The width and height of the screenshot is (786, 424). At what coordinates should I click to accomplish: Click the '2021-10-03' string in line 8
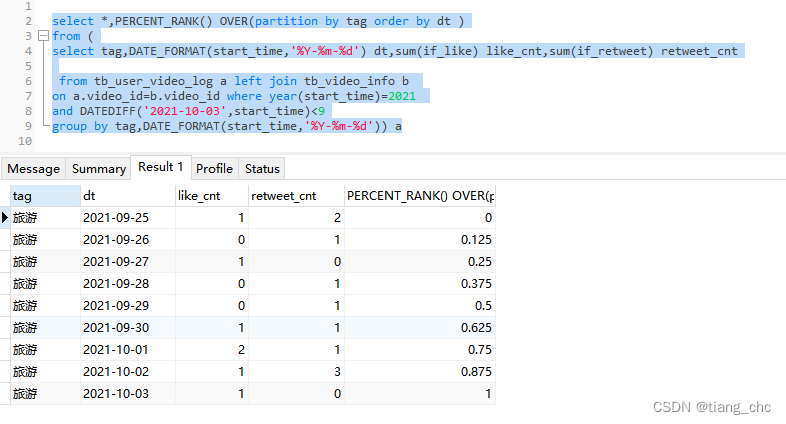(x=184, y=111)
